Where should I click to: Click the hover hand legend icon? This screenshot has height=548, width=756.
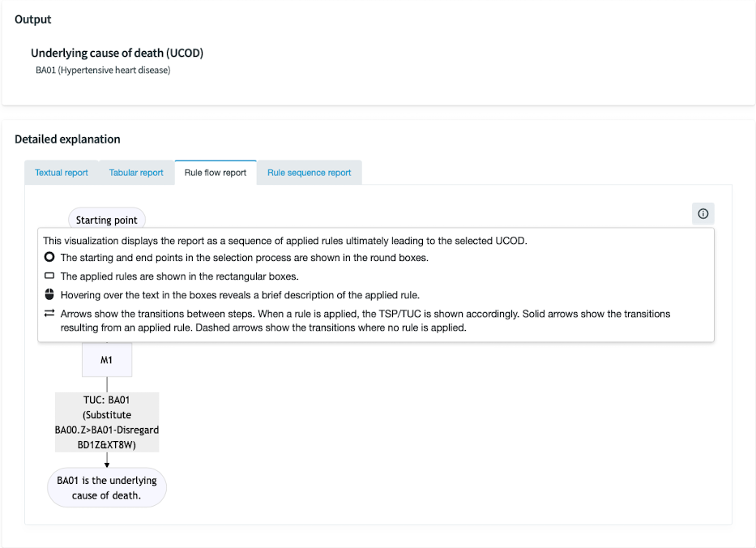coord(49,293)
